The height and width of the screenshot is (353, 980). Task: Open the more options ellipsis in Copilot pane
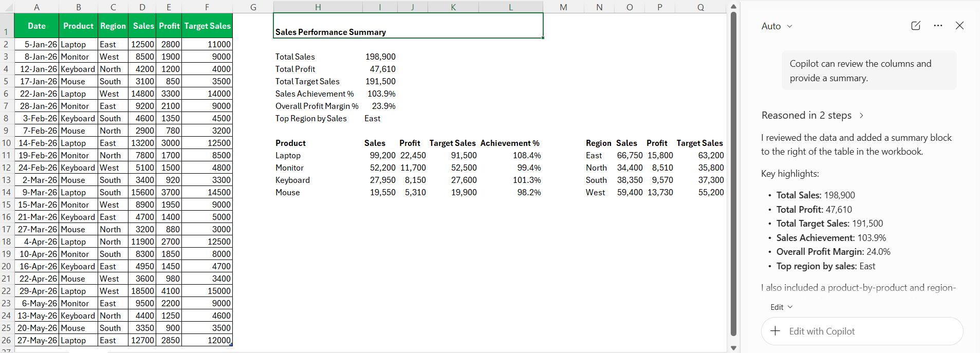click(x=938, y=26)
